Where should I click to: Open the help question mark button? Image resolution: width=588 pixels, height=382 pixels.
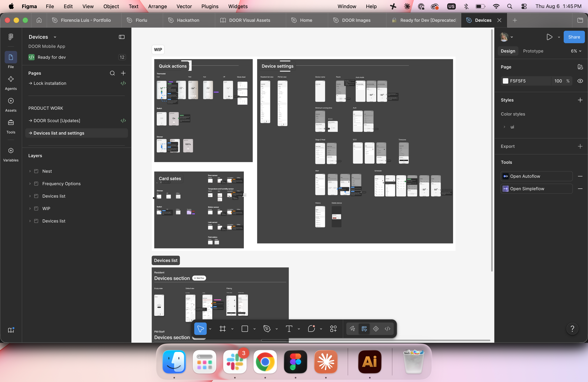[x=572, y=329]
